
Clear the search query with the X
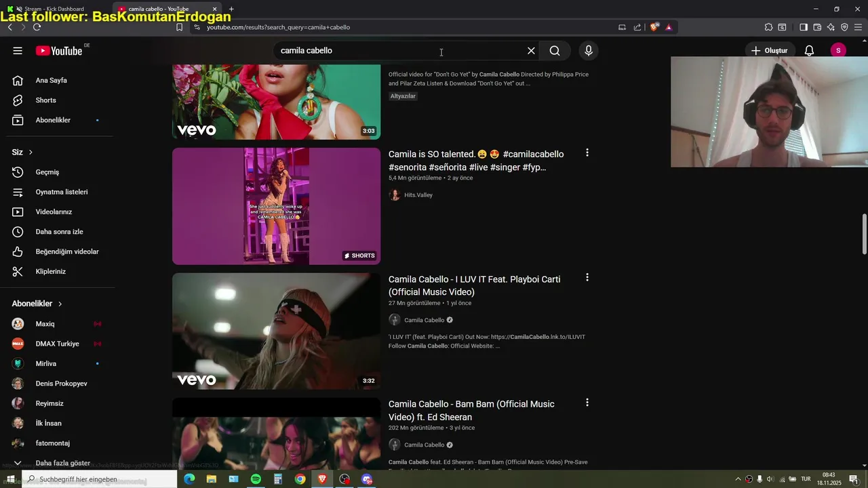click(531, 51)
